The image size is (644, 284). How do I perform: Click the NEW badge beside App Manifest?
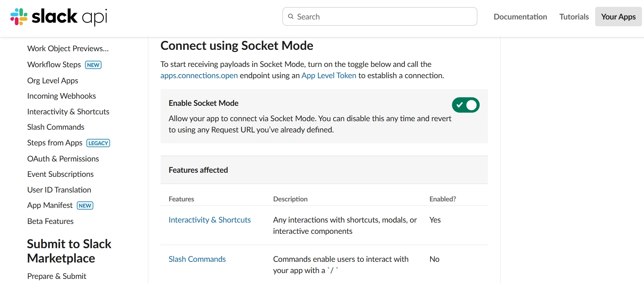(85, 205)
